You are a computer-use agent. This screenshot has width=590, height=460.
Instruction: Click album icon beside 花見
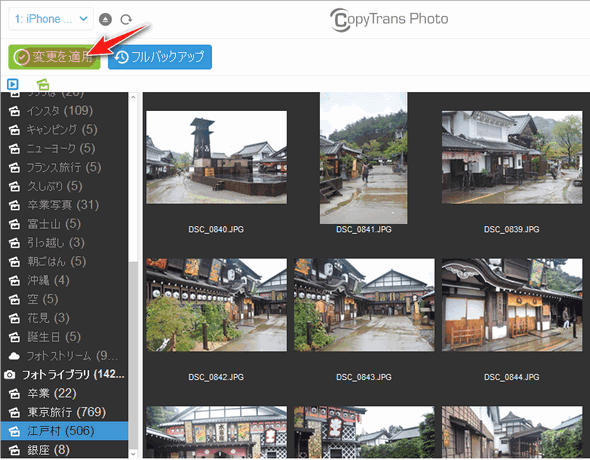pos(14,318)
